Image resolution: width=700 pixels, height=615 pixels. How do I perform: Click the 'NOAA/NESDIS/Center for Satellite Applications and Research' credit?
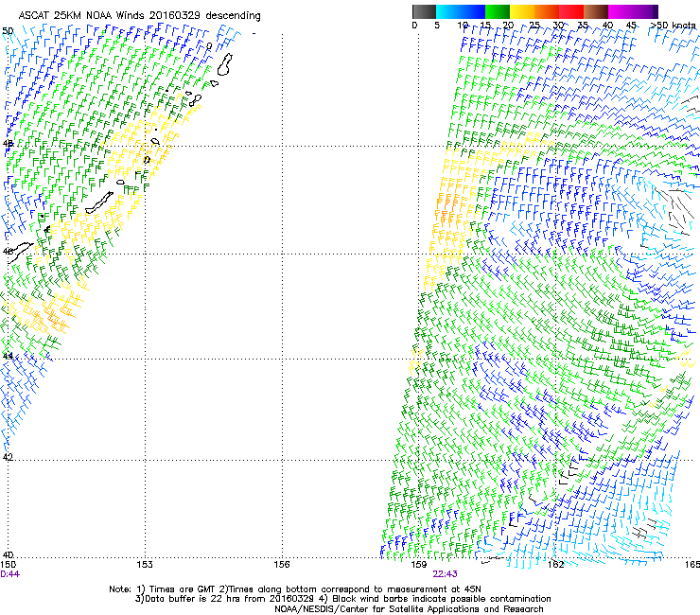point(409,609)
